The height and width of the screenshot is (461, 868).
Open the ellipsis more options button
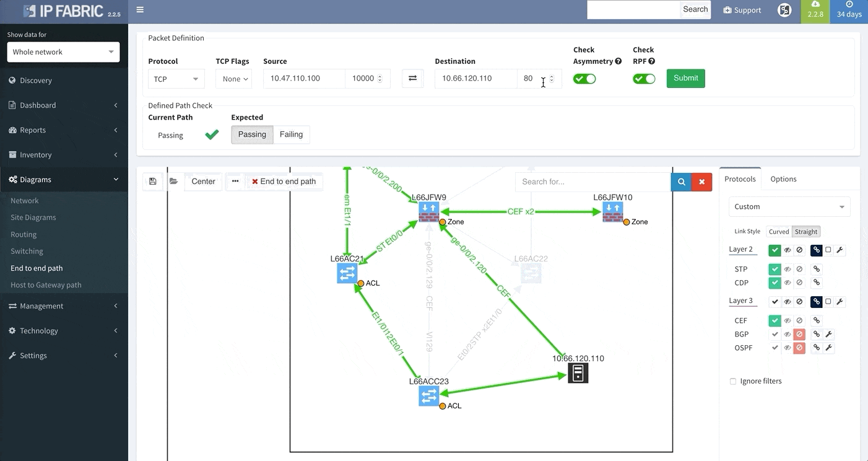[235, 182]
